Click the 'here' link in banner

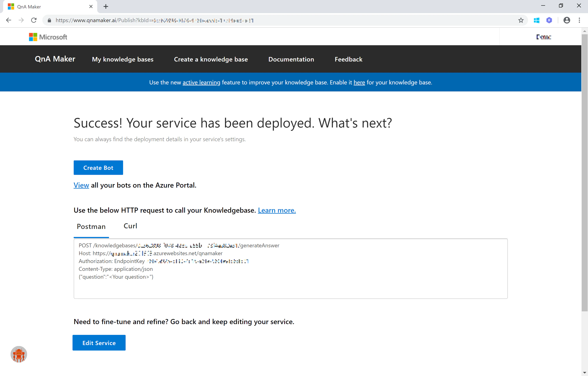[x=359, y=82]
